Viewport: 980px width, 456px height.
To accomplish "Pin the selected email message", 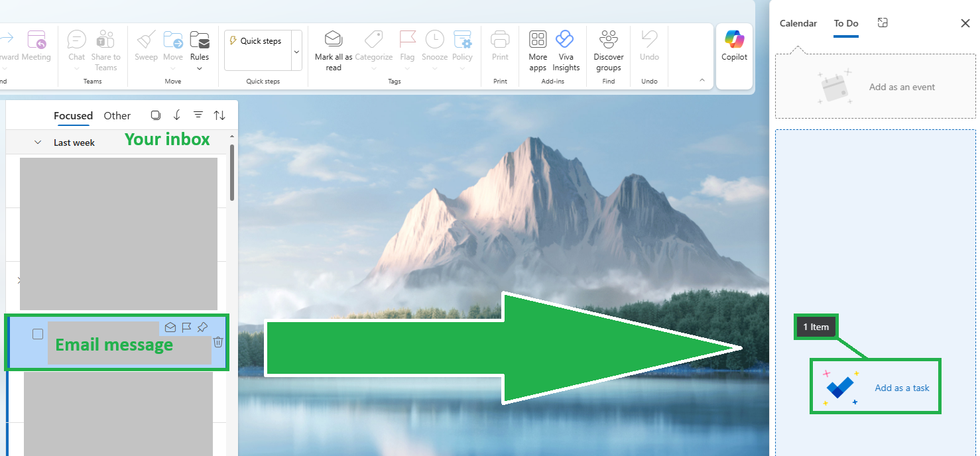I will tap(203, 327).
